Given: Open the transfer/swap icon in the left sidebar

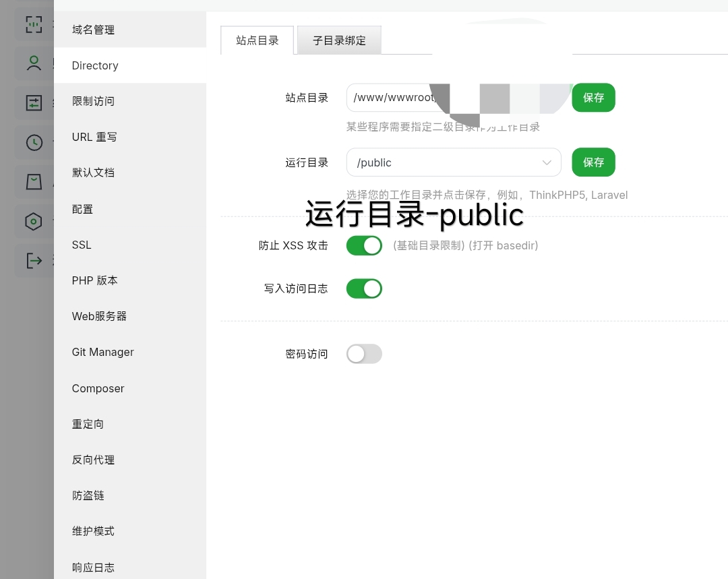Looking at the screenshot, I should pyautogui.click(x=34, y=102).
